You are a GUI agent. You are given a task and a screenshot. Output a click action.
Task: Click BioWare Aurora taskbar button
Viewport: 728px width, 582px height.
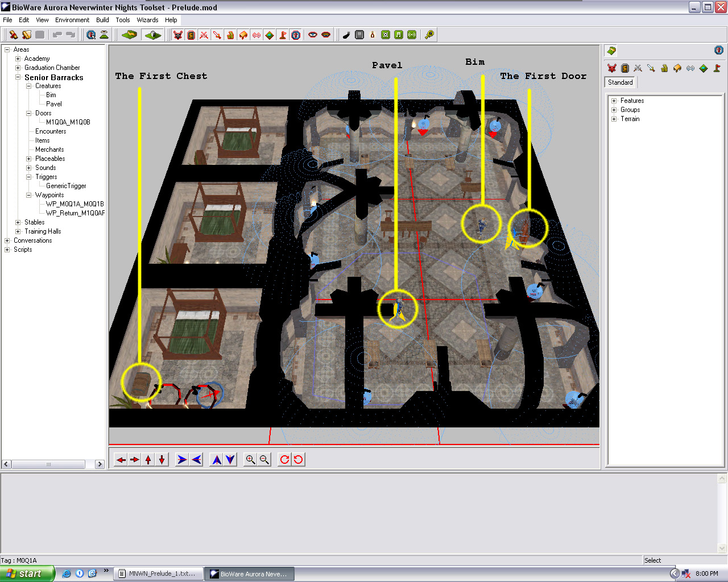[249, 573]
